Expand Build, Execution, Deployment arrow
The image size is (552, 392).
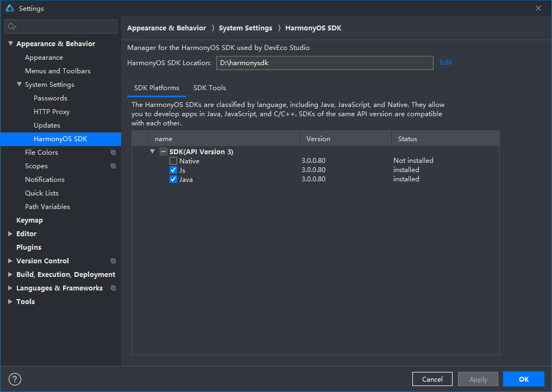click(x=10, y=275)
